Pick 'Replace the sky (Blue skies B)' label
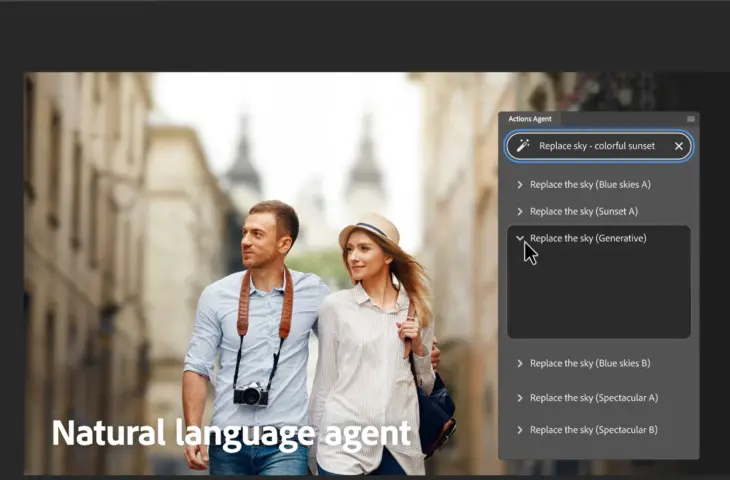 pyautogui.click(x=590, y=363)
